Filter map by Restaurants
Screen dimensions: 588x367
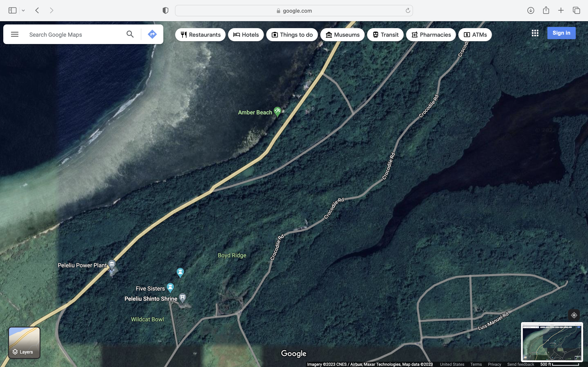tap(200, 35)
